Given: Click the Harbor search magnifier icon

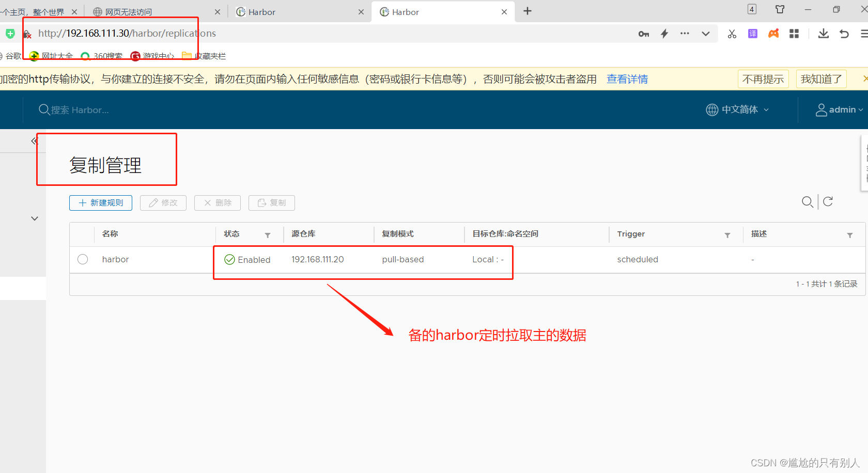Looking at the screenshot, I should [44, 109].
